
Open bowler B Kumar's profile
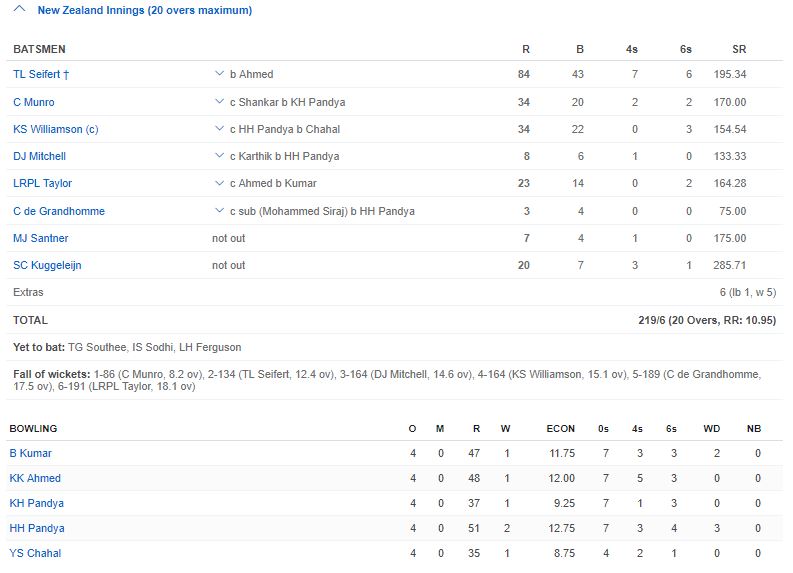[x=31, y=453]
